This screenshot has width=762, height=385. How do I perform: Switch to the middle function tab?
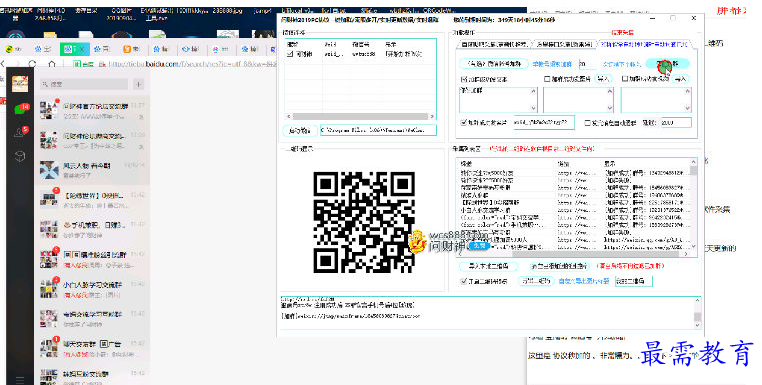(x=564, y=44)
